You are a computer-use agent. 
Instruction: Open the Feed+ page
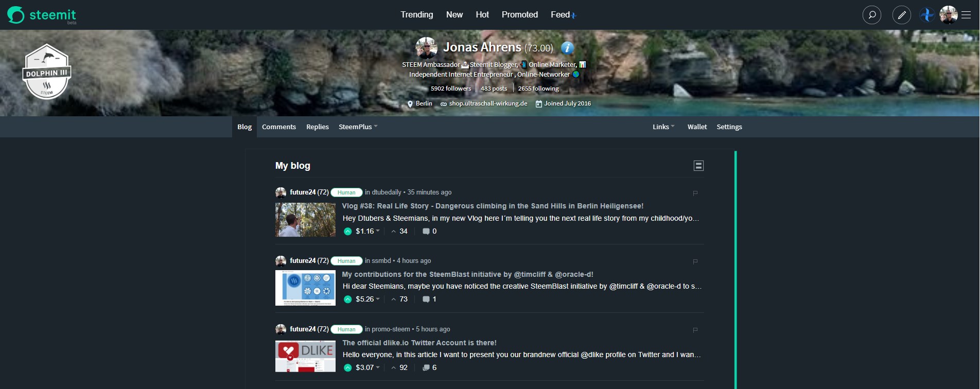point(563,15)
